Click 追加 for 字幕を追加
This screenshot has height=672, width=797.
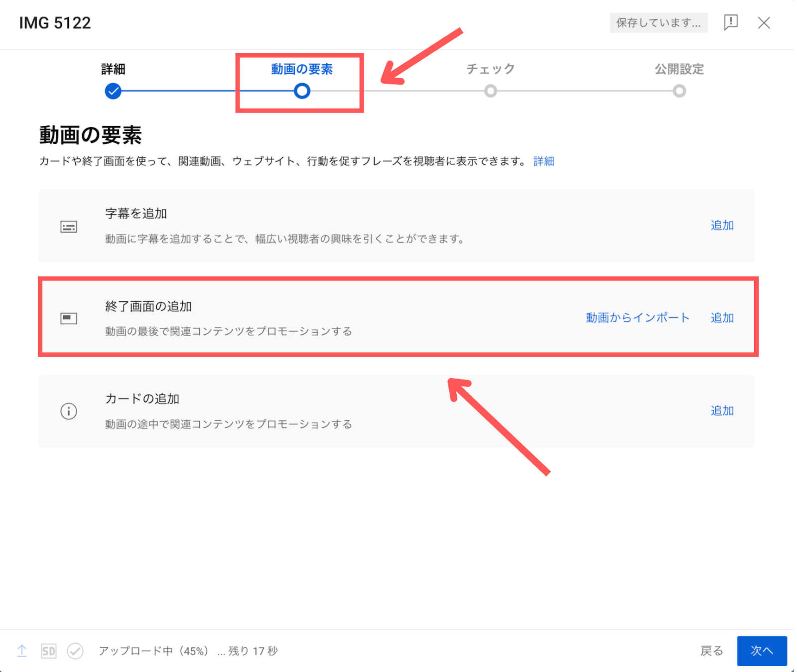click(x=722, y=226)
